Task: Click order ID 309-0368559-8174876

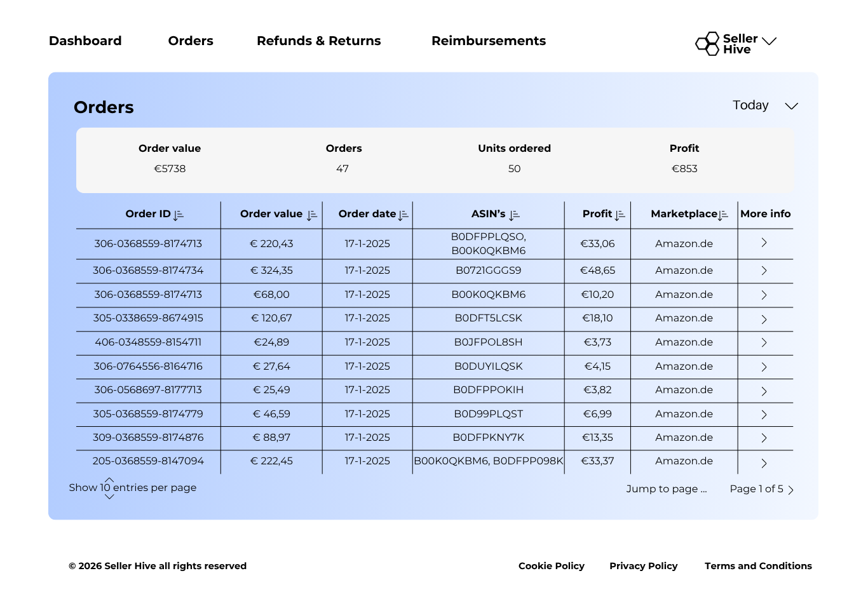Action: (148, 438)
